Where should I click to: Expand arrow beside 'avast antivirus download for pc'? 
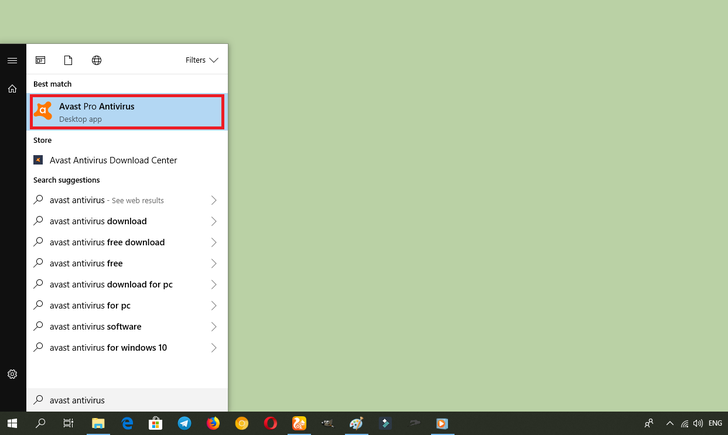[x=214, y=285]
